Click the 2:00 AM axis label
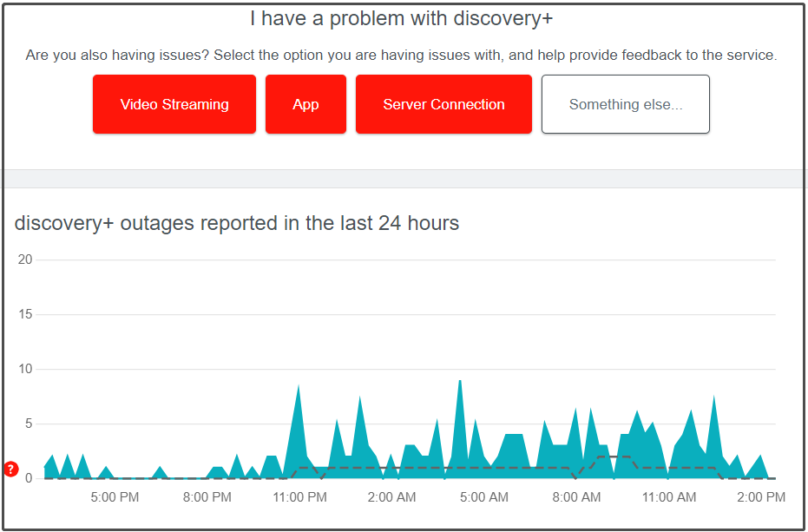This screenshot has width=808, height=532. [x=391, y=497]
